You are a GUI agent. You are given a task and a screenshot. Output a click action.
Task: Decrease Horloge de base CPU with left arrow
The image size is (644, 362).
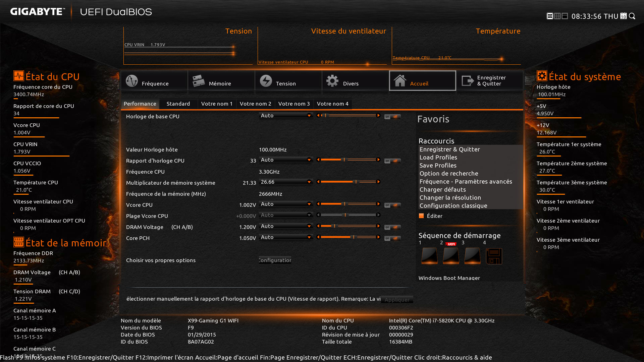coord(318,115)
